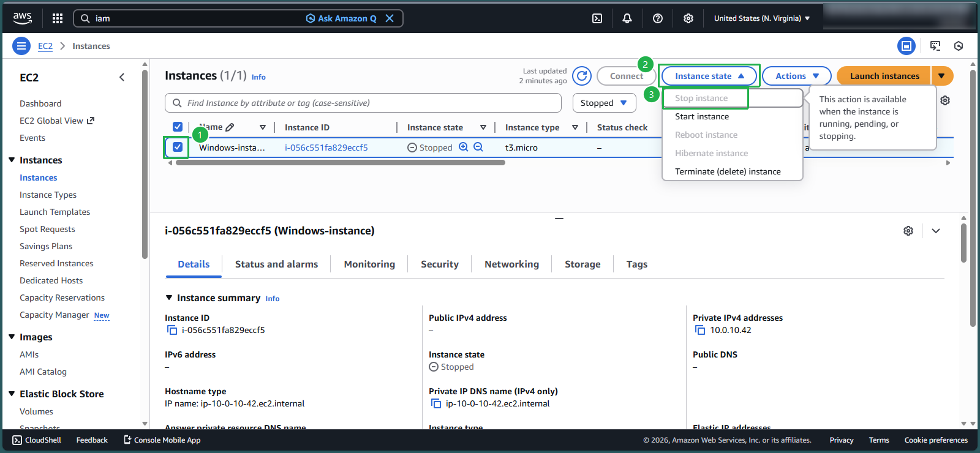980x453 pixels.
Task: Open instance i-056c551fa829eccf5 link in table
Action: tap(326, 148)
